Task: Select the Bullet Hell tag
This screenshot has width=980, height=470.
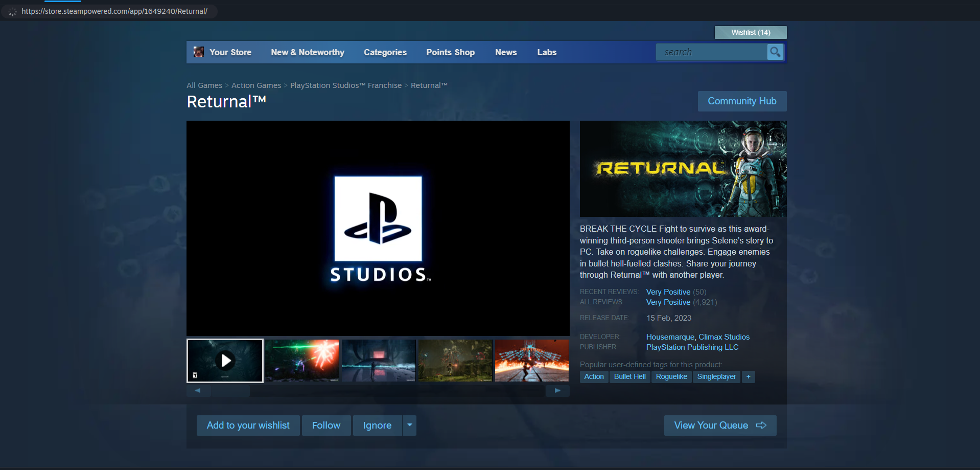Action: [629, 376]
